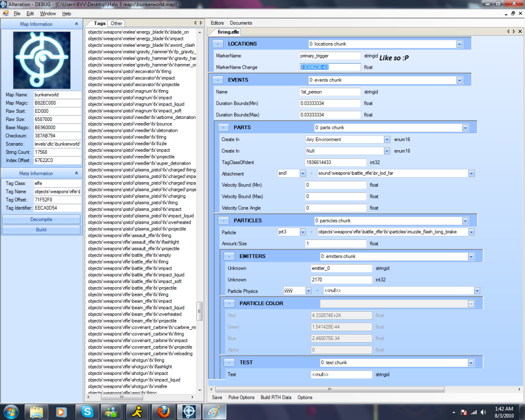The image size is (525, 420).
Task: Click the TagClassOfIdent value field
Action: click(x=336, y=163)
